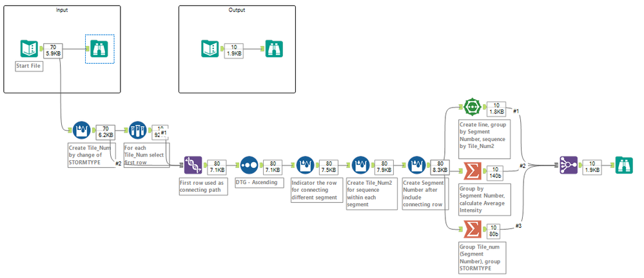Select the final Browse tool after Join Multiple
Viewport: 644px width, 278px height.
click(x=624, y=165)
